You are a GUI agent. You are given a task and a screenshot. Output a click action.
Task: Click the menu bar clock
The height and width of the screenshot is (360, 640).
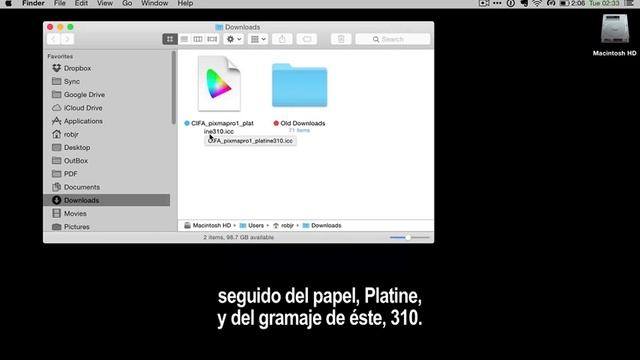click(604, 3)
